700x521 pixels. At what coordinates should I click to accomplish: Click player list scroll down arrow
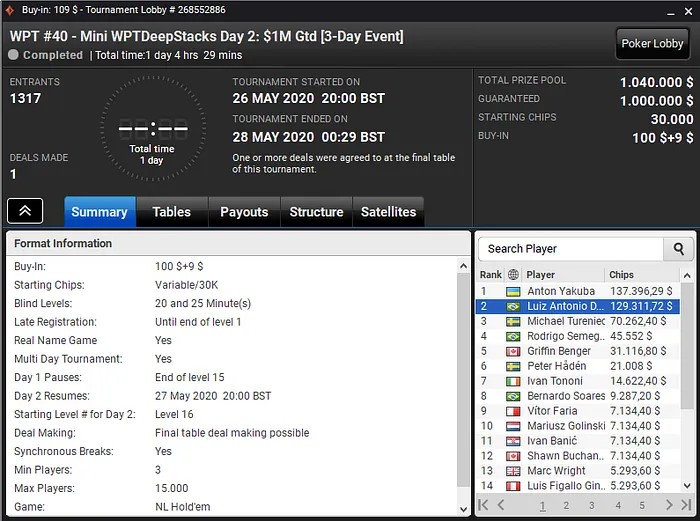pos(687,486)
